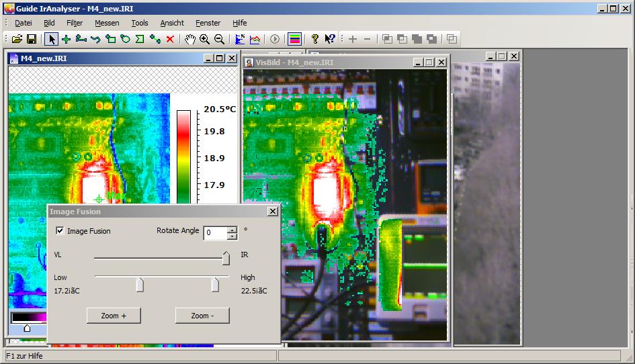This screenshot has height=364, width=635.
Task: Uncheck the Image Fusion checkbox
Action: 60,231
